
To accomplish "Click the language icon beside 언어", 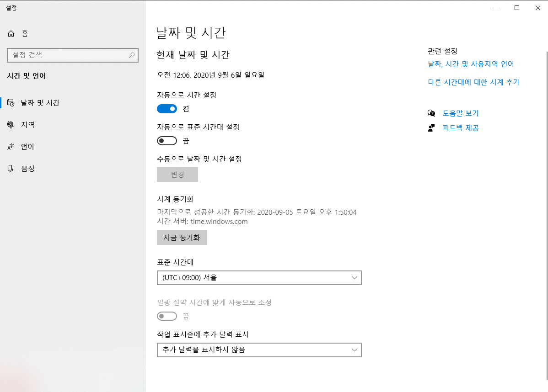I will [11, 147].
